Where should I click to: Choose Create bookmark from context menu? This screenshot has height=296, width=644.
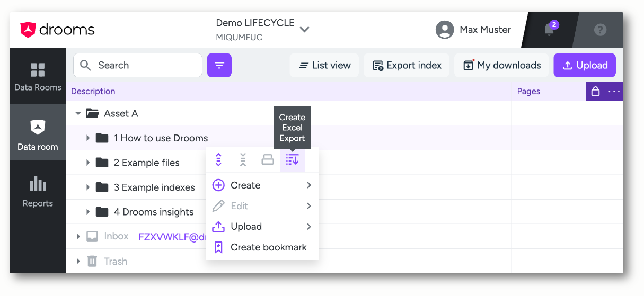pos(262,247)
